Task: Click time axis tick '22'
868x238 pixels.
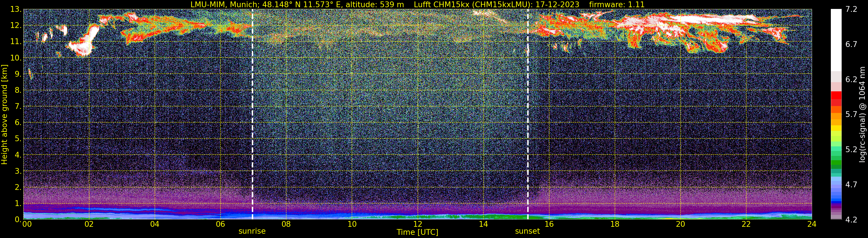Action: click(x=746, y=224)
